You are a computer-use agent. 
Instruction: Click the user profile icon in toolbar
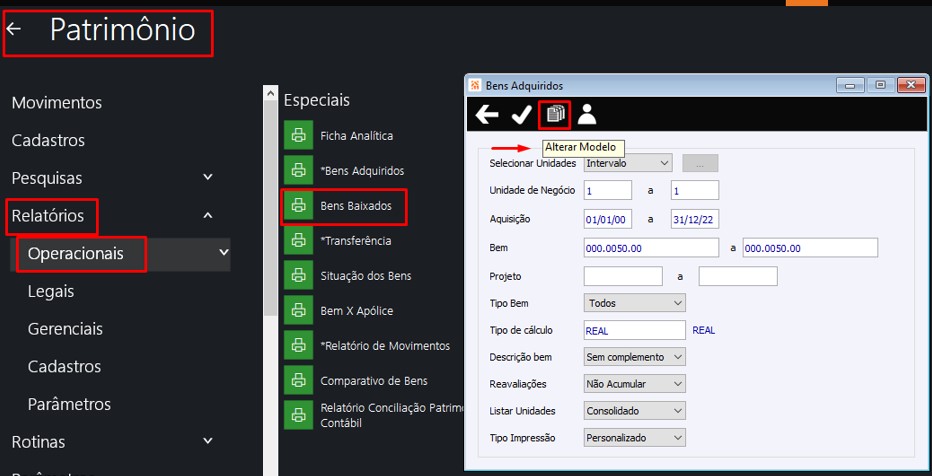[587, 114]
